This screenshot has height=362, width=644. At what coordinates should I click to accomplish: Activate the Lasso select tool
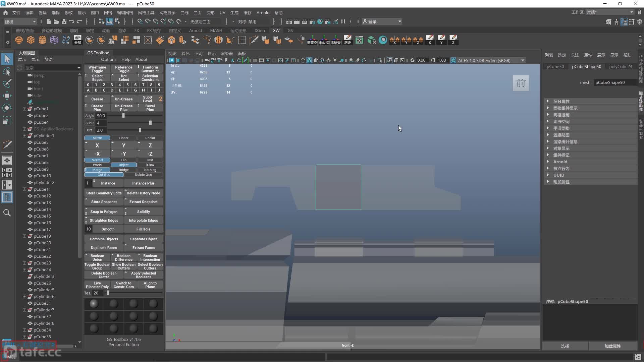tap(7, 71)
